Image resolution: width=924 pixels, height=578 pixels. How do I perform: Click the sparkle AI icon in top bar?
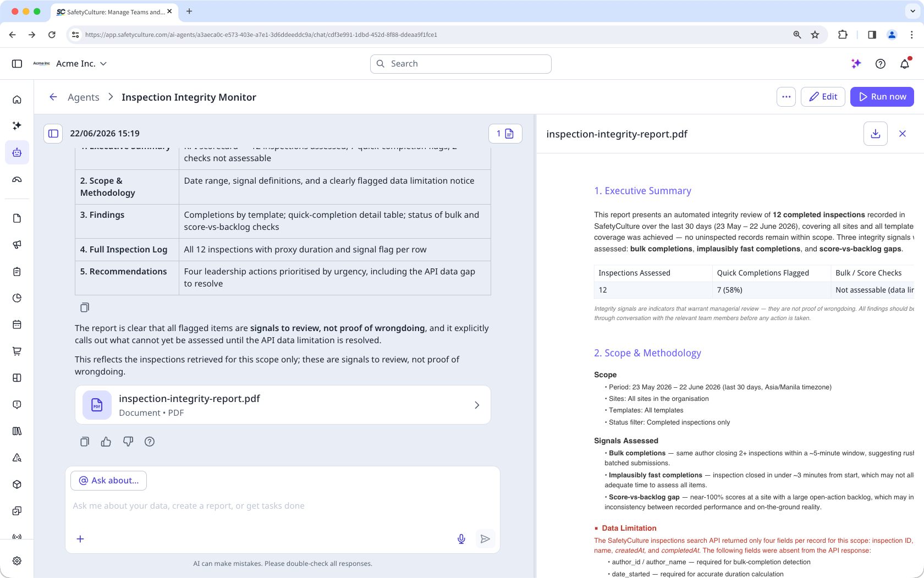coord(856,64)
